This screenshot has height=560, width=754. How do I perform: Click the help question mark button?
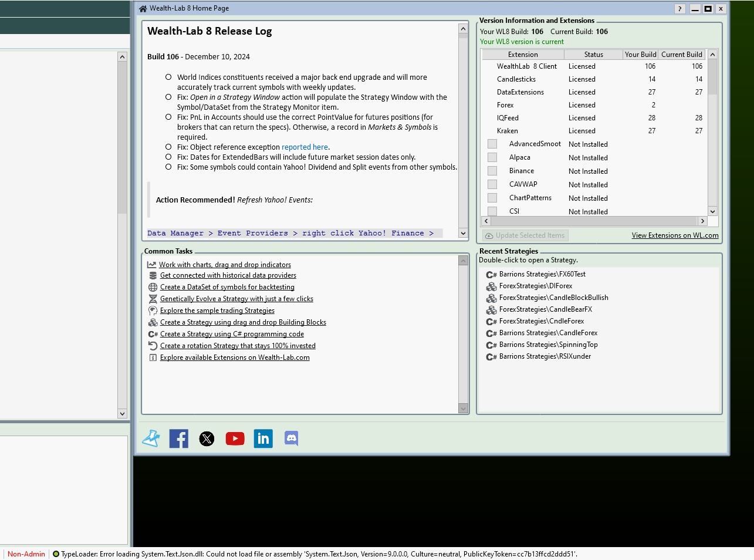pyautogui.click(x=679, y=9)
